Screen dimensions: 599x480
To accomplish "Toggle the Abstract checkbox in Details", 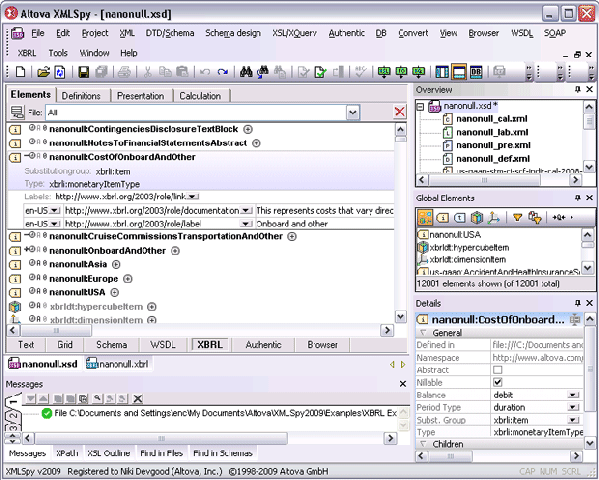I will (497, 370).
